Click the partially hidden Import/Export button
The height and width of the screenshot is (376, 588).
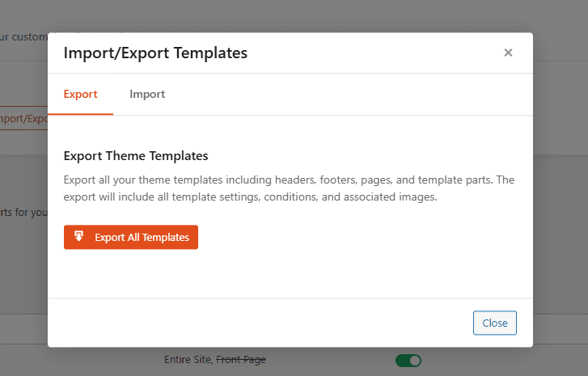pyautogui.click(x=24, y=119)
